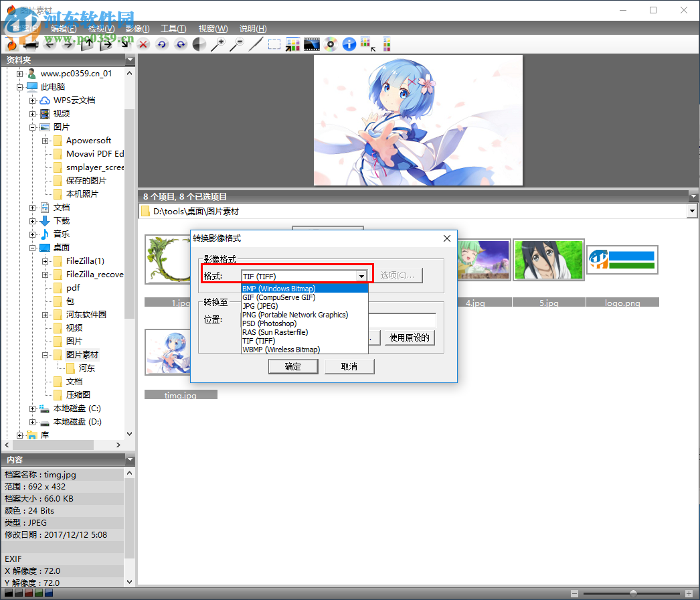This screenshot has height=600, width=700.
Task: Click the thumbnails grid with arrow icon
Action: point(293,44)
